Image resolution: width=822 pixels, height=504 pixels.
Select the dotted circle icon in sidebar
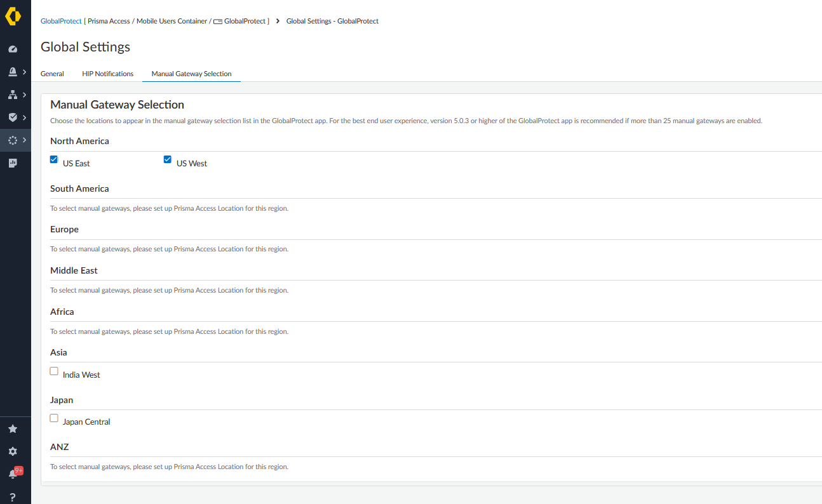(13, 140)
